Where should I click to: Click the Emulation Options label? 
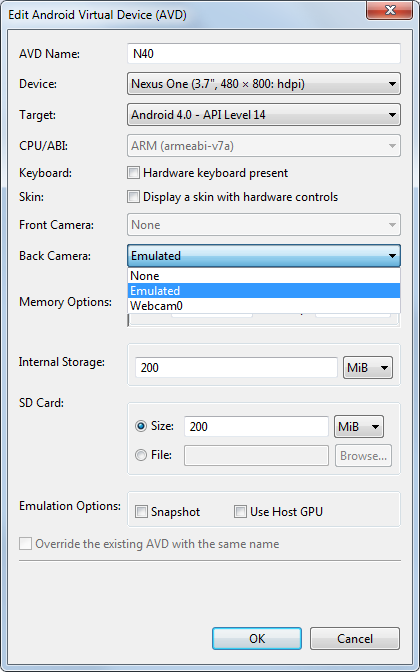(x=69, y=506)
